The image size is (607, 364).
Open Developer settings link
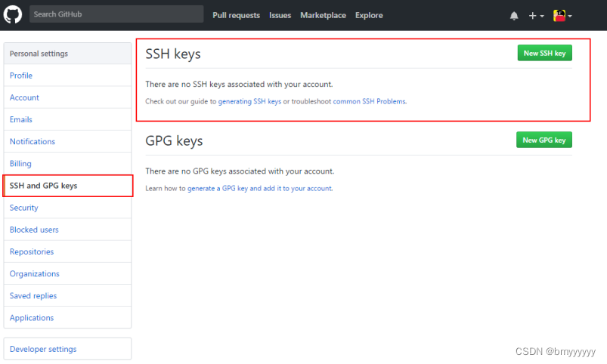(x=67, y=349)
